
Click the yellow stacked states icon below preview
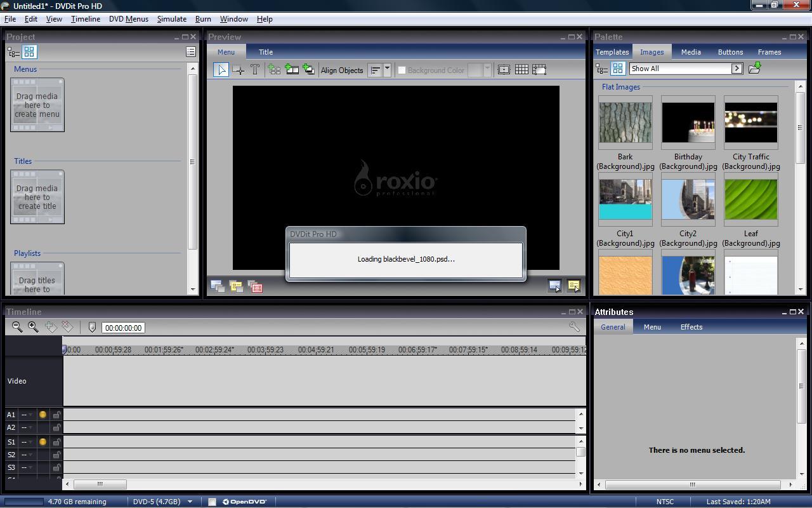pos(236,286)
